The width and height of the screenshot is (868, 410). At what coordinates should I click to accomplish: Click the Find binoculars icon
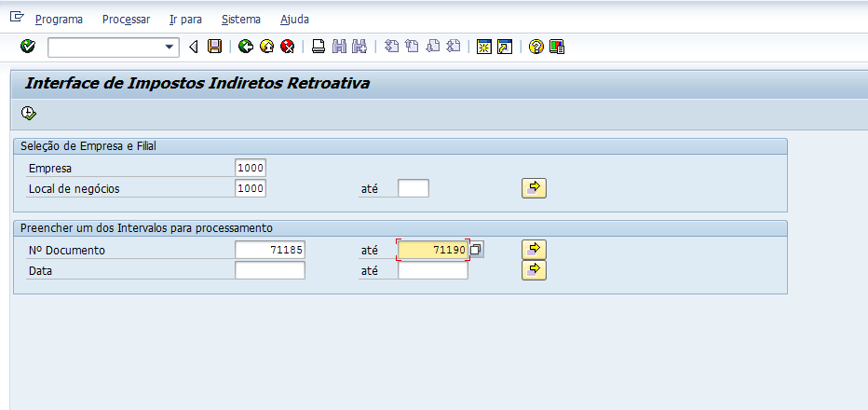click(339, 47)
